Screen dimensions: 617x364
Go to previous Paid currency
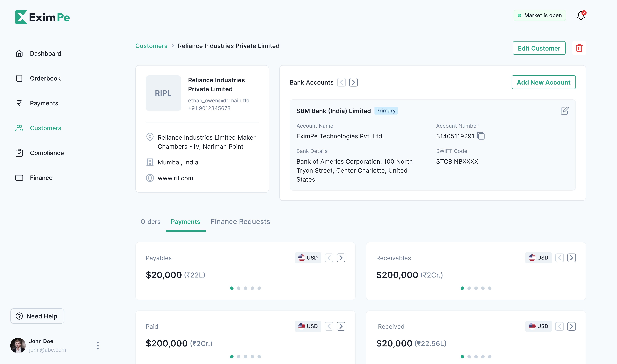[329, 326]
